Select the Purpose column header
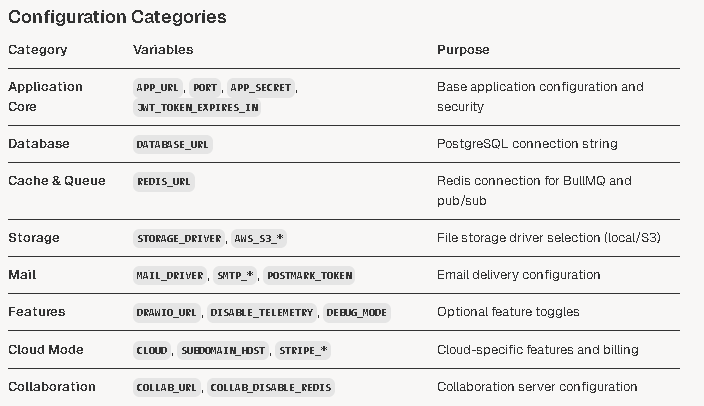Image resolution: width=704 pixels, height=406 pixels. pos(463,49)
